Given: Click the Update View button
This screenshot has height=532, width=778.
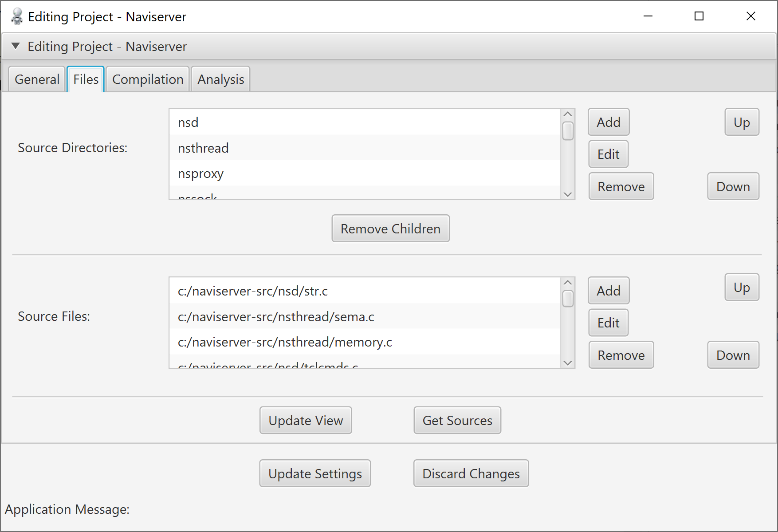Looking at the screenshot, I should pyautogui.click(x=306, y=420).
